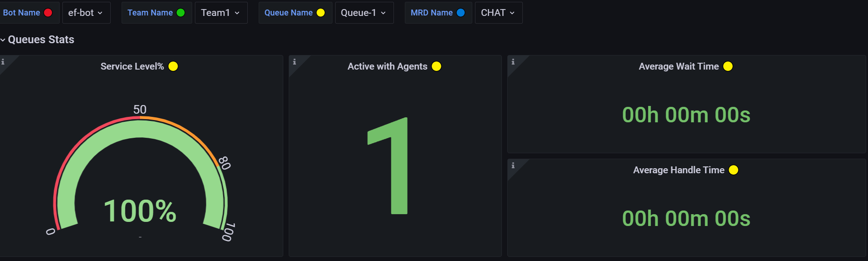Open the Service Level% panel title menu
Image resolution: width=868 pixels, height=261 pixels.
[132, 66]
